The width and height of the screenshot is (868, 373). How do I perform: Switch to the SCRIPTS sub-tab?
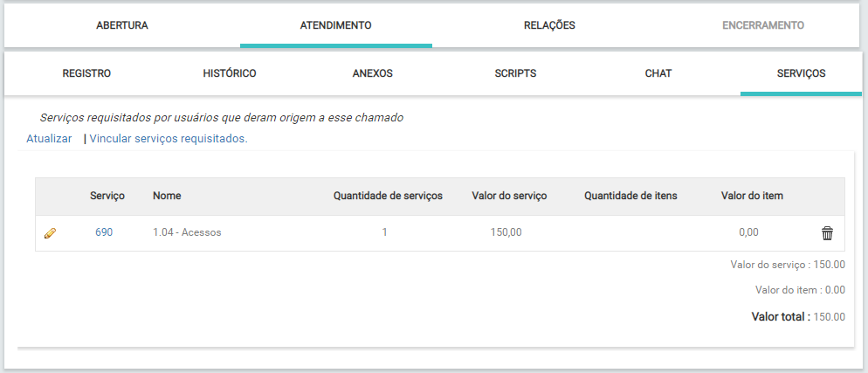(x=515, y=73)
